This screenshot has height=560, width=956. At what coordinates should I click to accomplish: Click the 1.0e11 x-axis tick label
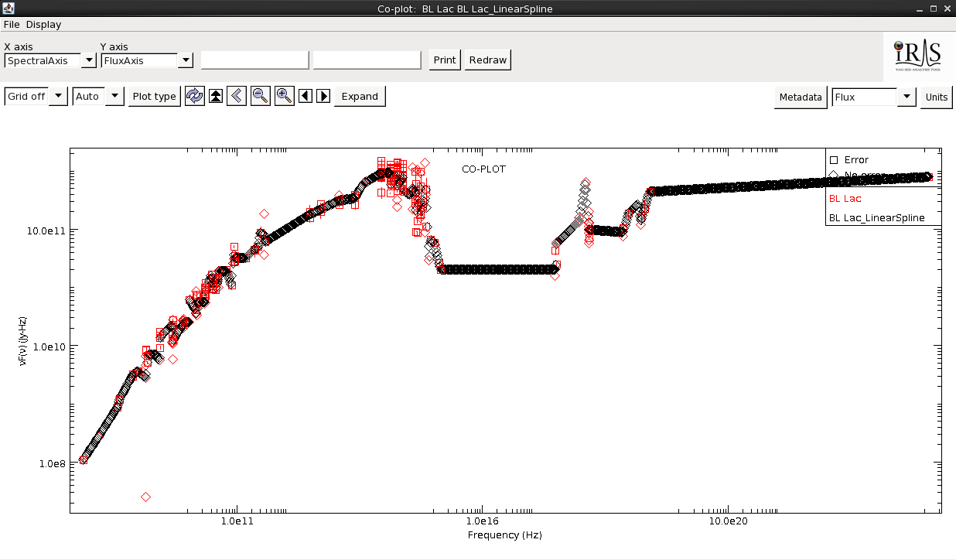[237, 522]
